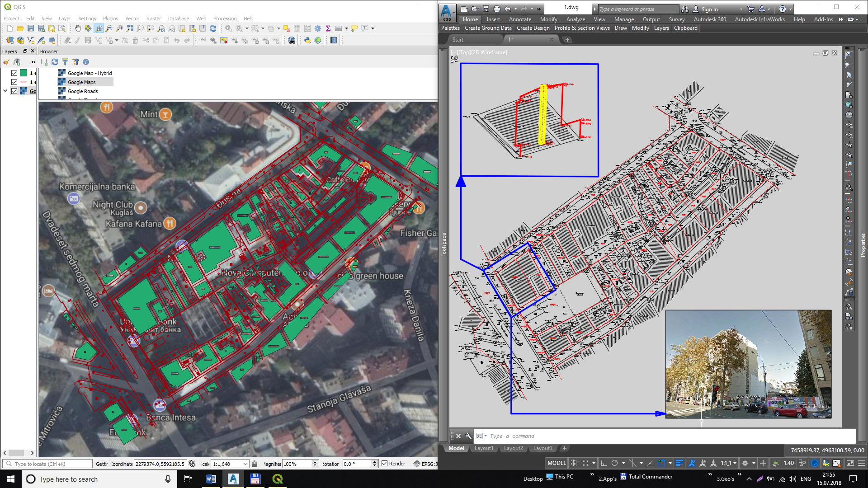Click the Help Contents icon in QGIS
Viewport: 868px width, 488px height.
click(x=334, y=40)
